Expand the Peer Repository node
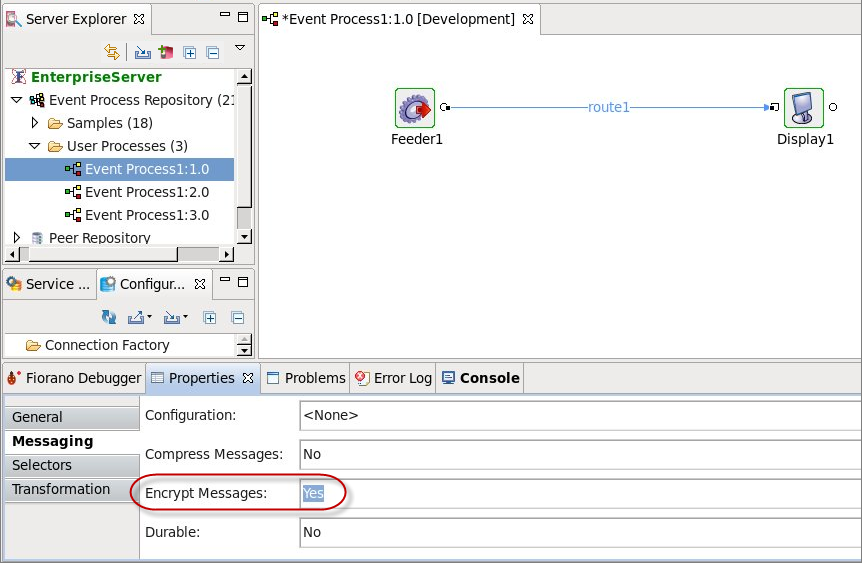Viewport: 862px width, 563px height. point(16,238)
